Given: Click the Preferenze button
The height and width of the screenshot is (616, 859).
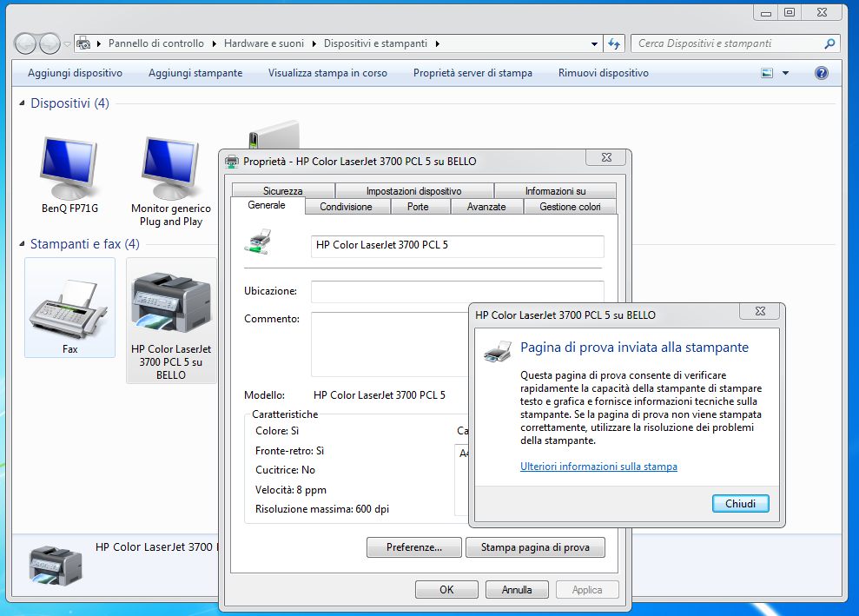Looking at the screenshot, I should pyautogui.click(x=413, y=547).
